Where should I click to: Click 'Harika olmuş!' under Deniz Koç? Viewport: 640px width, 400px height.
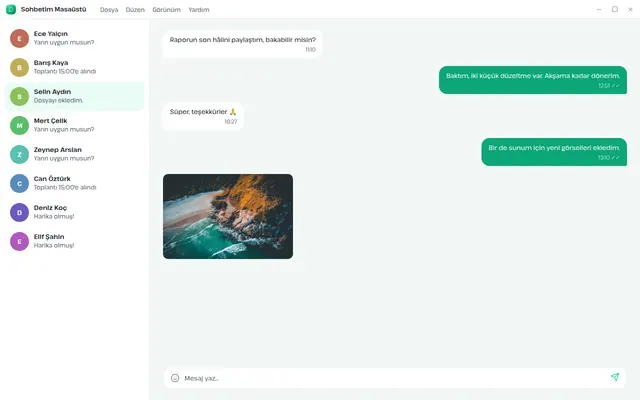coord(54,216)
